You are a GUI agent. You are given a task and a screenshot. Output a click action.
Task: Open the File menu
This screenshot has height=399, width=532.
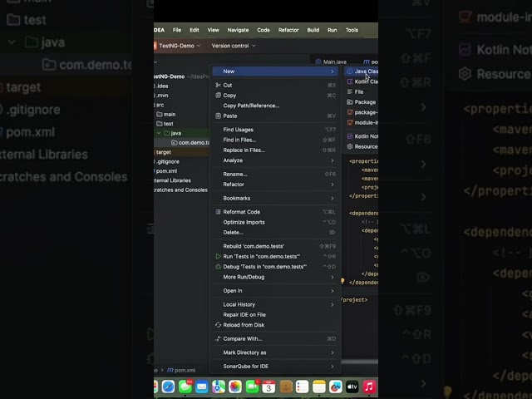click(177, 30)
